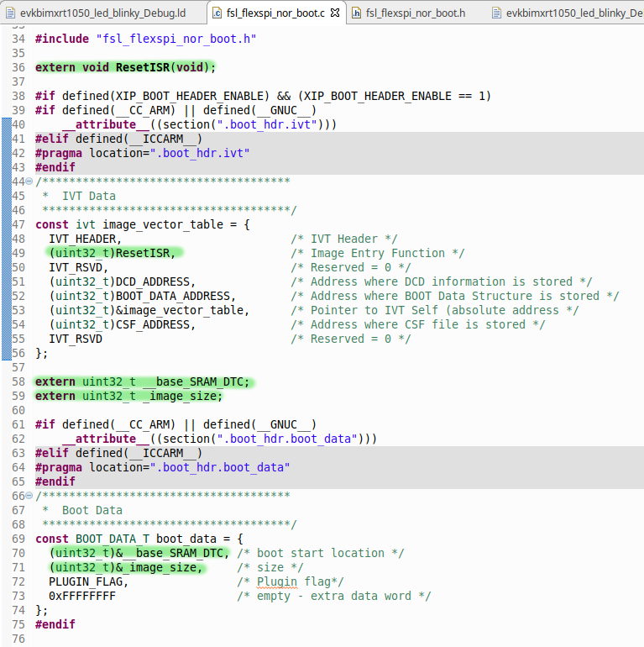Click the 'Boot Data' comment heading

(x=92, y=510)
